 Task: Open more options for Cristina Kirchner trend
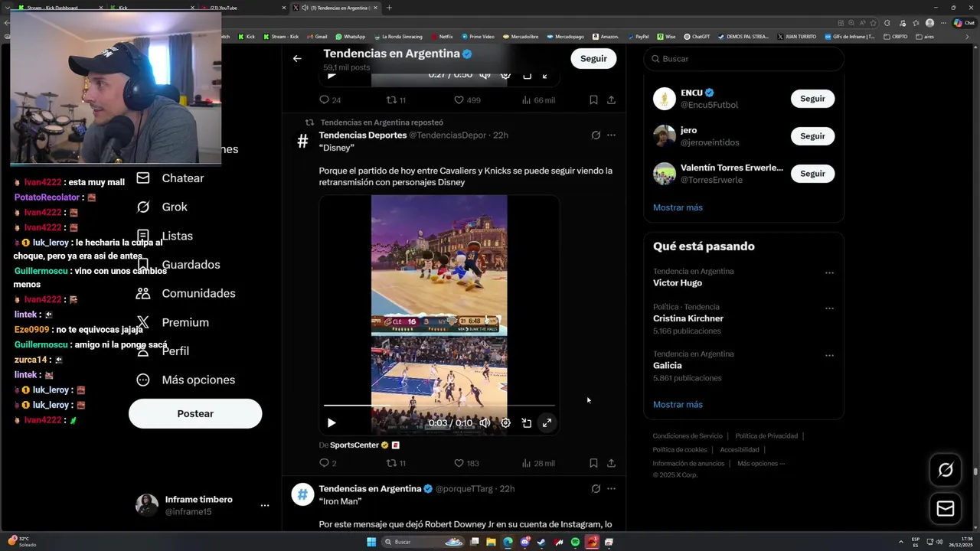(x=829, y=308)
